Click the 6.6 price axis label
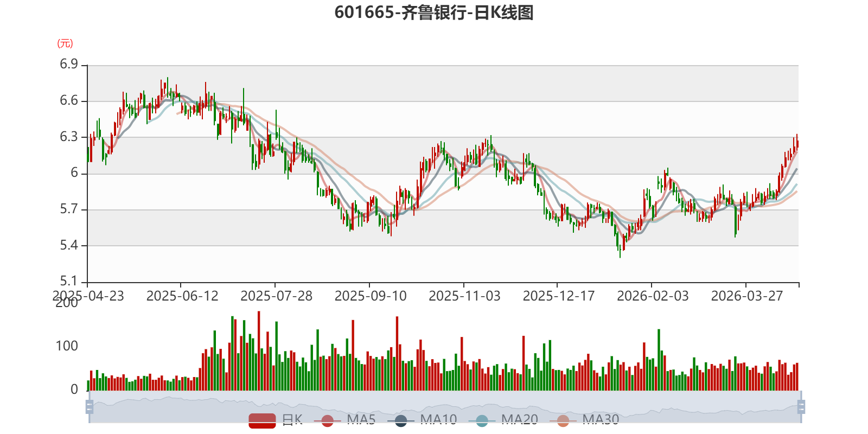Viewport: 868px width, 434px height. (69, 100)
